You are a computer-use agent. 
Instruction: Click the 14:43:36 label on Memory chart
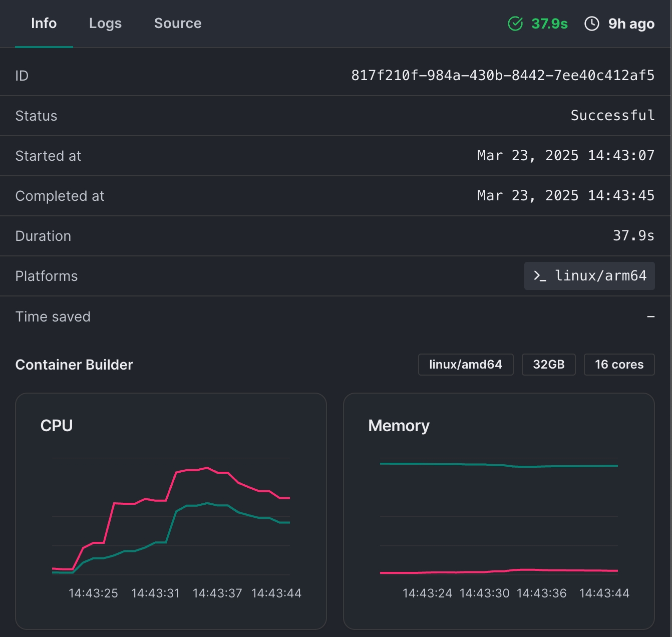pos(541,593)
